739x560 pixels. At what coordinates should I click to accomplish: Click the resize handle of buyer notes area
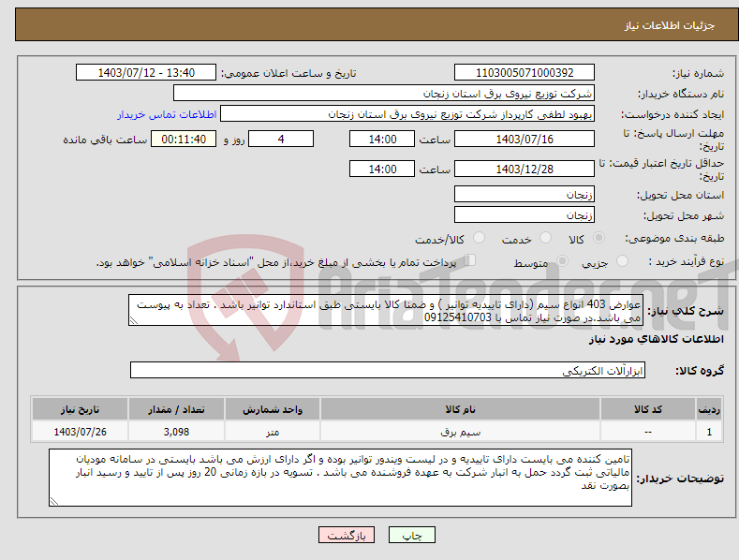point(54,501)
